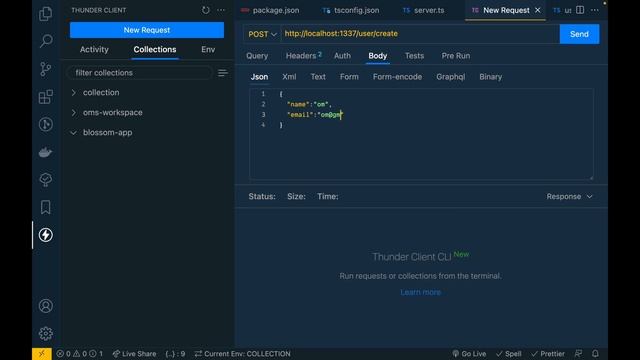Open notifications bell in status bar

(595, 353)
